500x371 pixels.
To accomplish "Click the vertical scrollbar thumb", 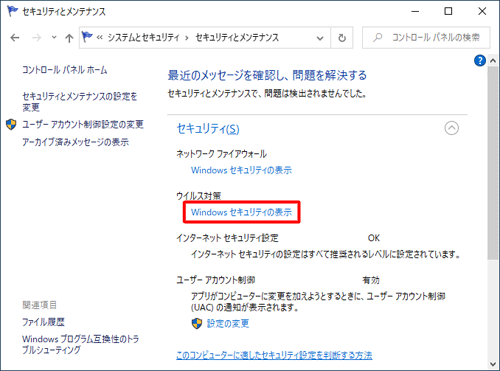I will 493,163.
